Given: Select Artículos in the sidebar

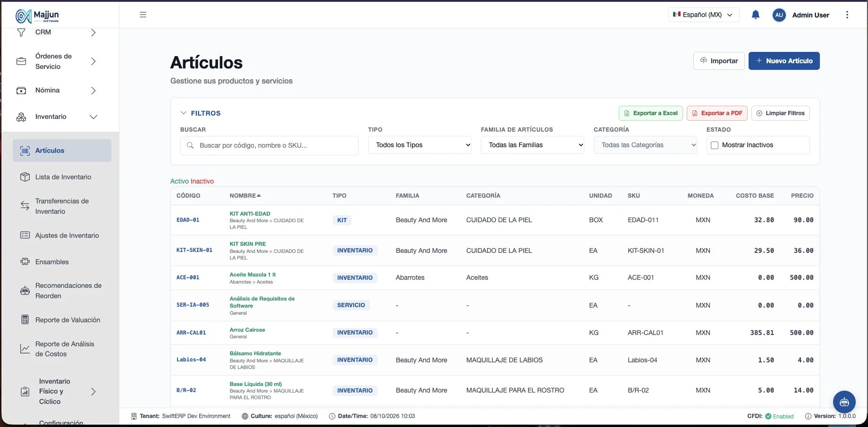Looking at the screenshot, I should click(x=62, y=151).
